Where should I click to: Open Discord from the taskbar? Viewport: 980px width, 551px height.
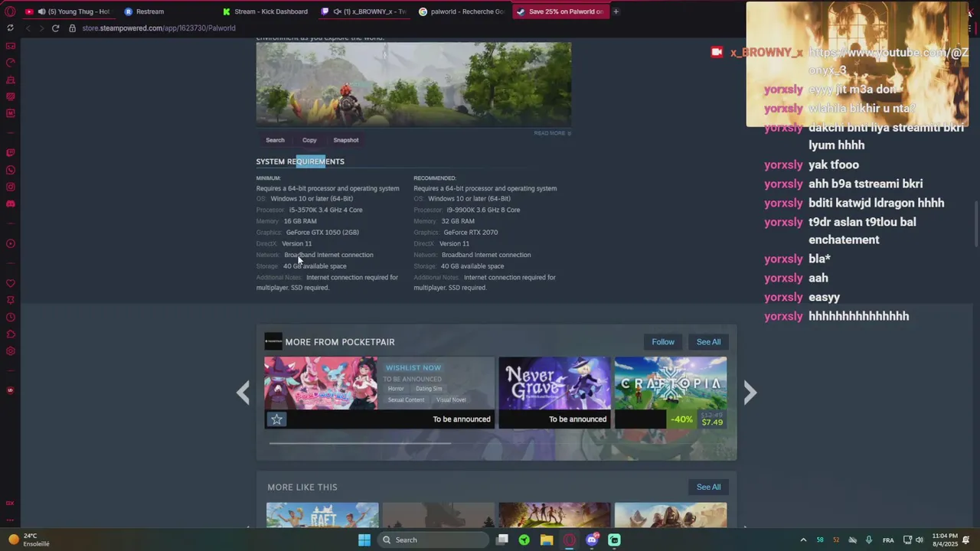(592, 540)
